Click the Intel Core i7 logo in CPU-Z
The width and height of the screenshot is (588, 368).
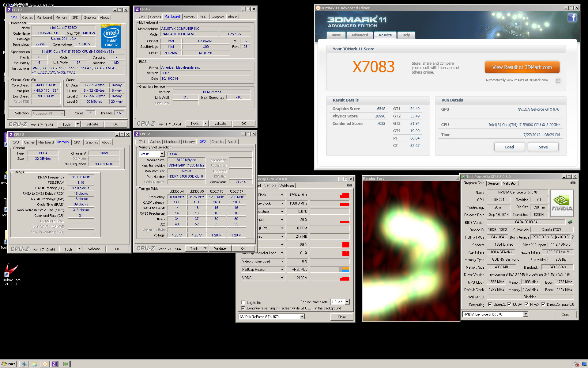coord(111,36)
